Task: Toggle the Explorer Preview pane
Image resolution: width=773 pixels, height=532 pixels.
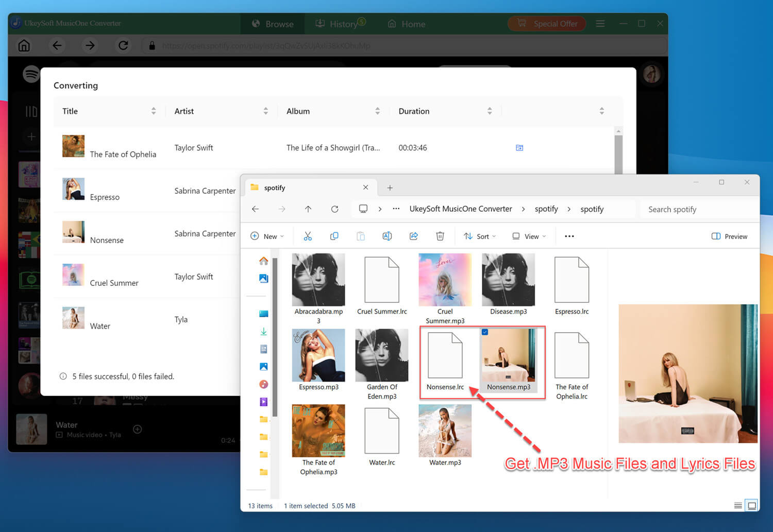Action: pos(729,236)
